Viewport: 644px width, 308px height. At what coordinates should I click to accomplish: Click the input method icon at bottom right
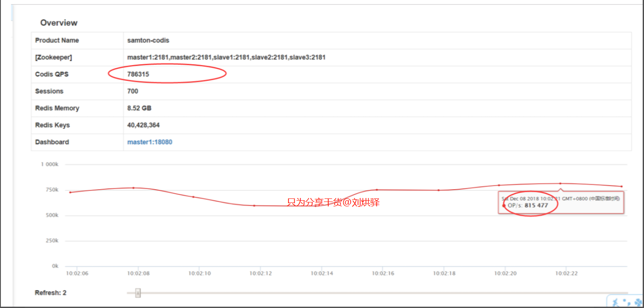point(626,302)
